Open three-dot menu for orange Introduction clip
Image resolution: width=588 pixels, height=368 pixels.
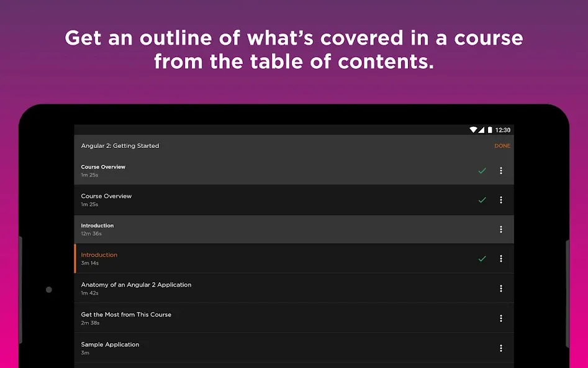pos(500,259)
